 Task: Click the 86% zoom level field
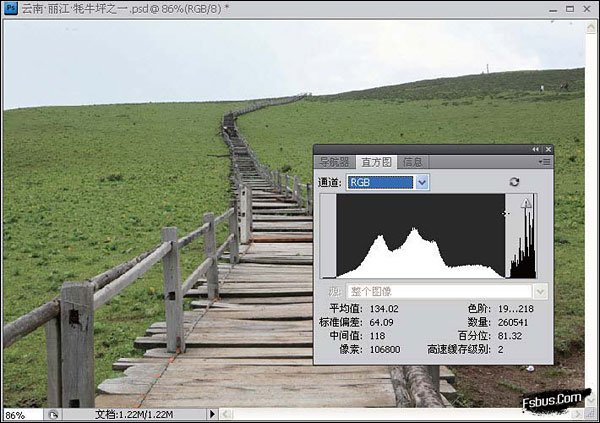tap(20, 414)
